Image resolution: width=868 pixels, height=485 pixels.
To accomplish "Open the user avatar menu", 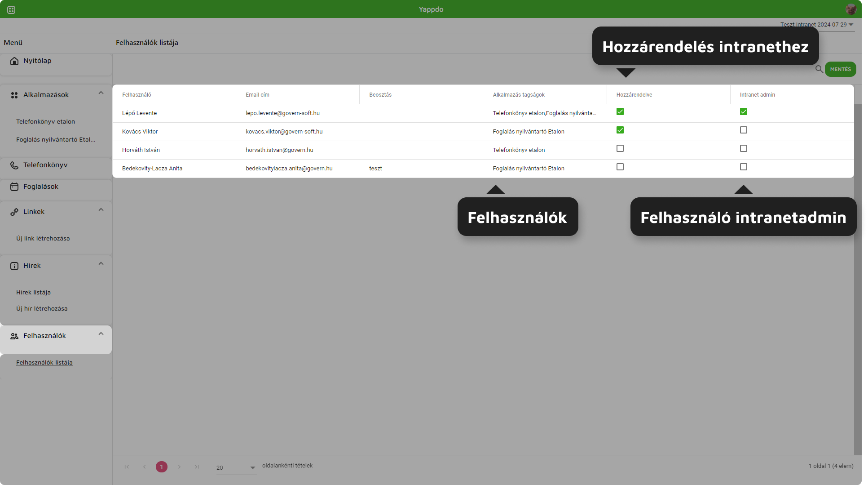I will 851,9.
